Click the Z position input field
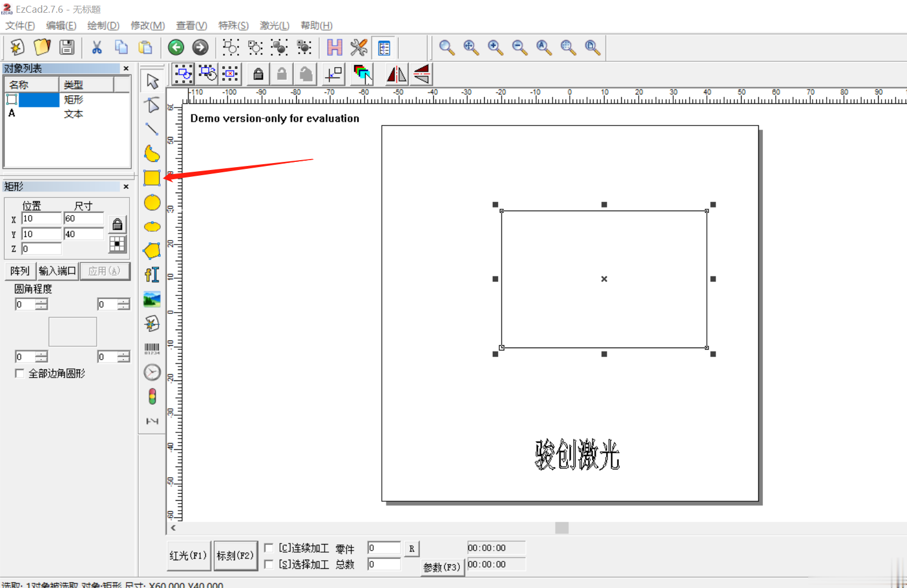Image resolution: width=907 pixels, height=588 pixels. [41, 249]
